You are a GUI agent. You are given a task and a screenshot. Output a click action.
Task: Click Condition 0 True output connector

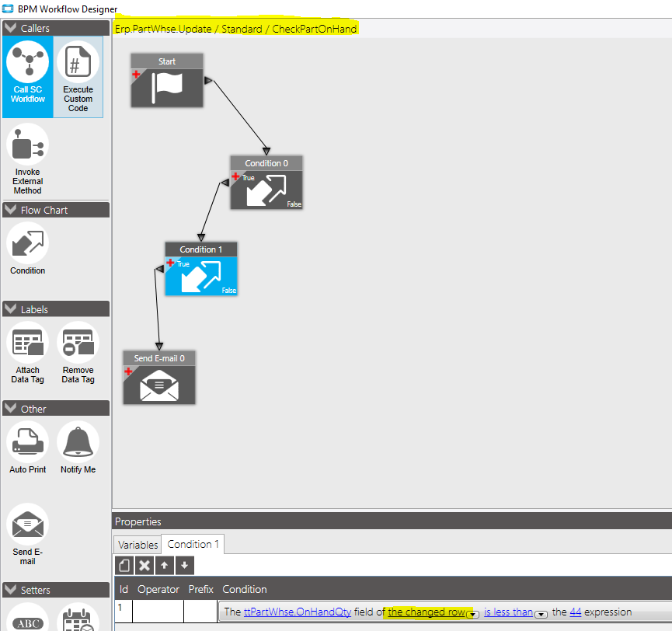coord(225,183)
